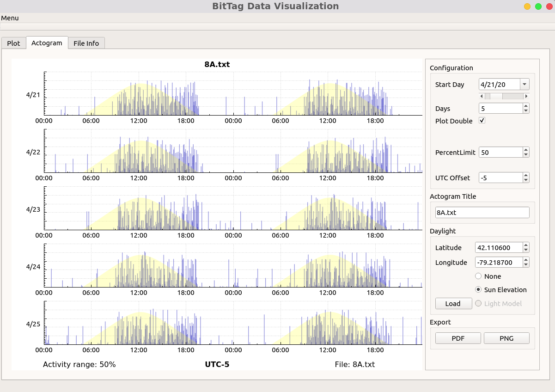Decrease Longitude with the down arrow
Viewport: 555px width, 392px height.
click(x=526, y=265)
